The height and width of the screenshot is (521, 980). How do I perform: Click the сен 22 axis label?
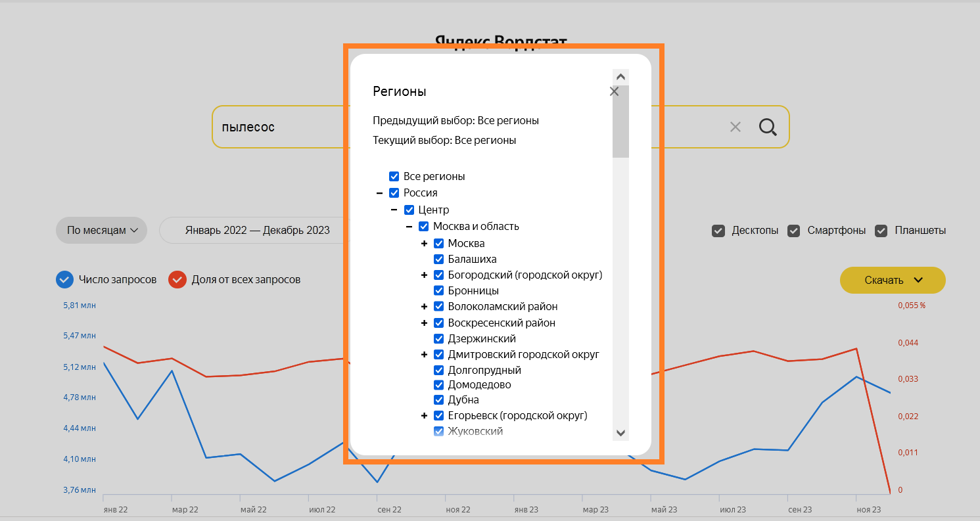tap(389, 510)
